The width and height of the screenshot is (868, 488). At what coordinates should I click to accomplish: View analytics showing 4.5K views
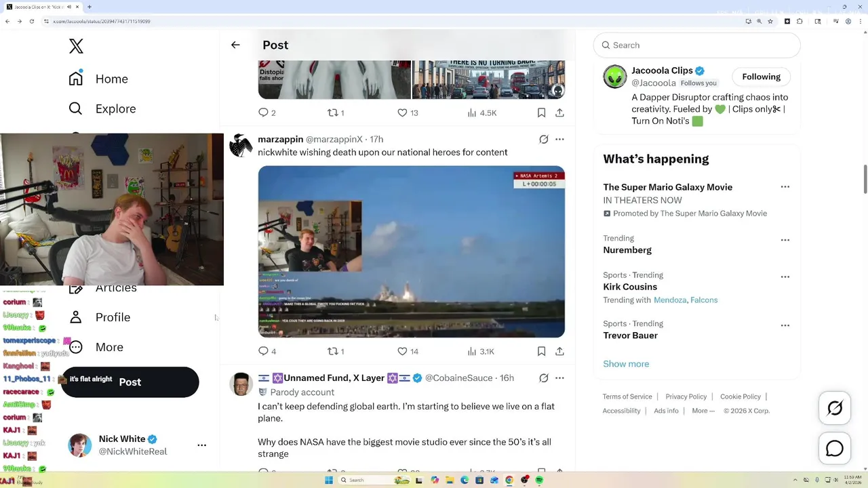pos(482,113)
